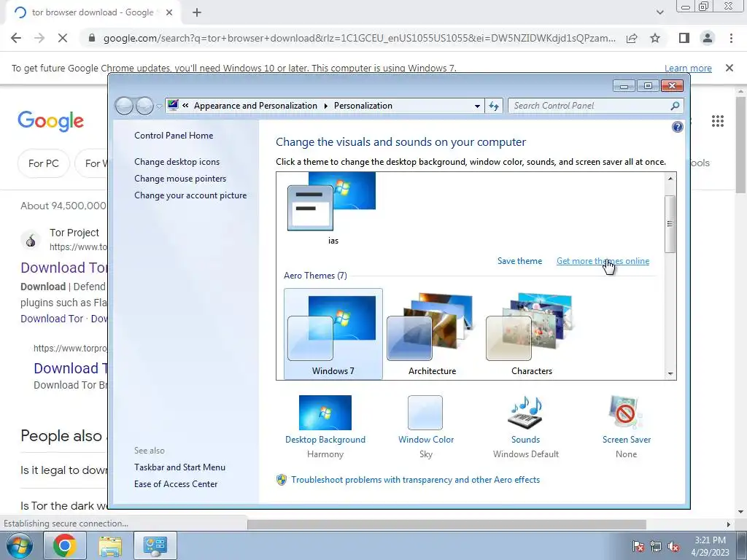
Task: Click the Aero troubleshoot shield icon
Action: [282, 480]
